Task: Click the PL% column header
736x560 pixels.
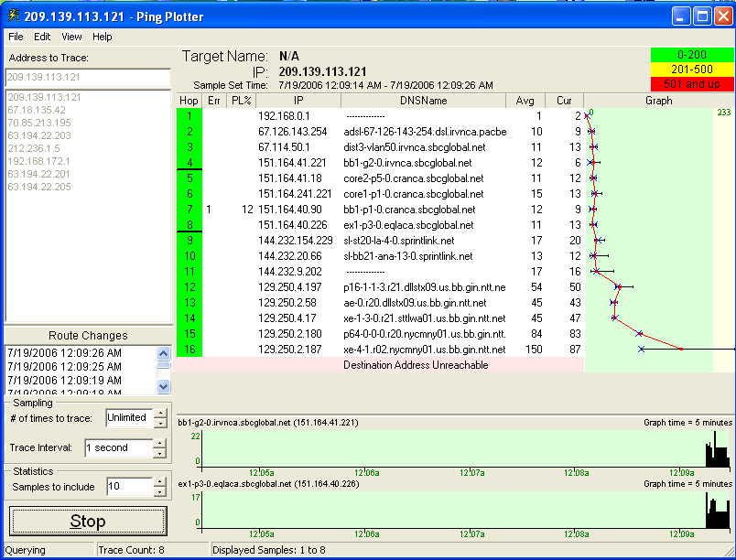Action: pyautogui.click(x=242, y=101)
